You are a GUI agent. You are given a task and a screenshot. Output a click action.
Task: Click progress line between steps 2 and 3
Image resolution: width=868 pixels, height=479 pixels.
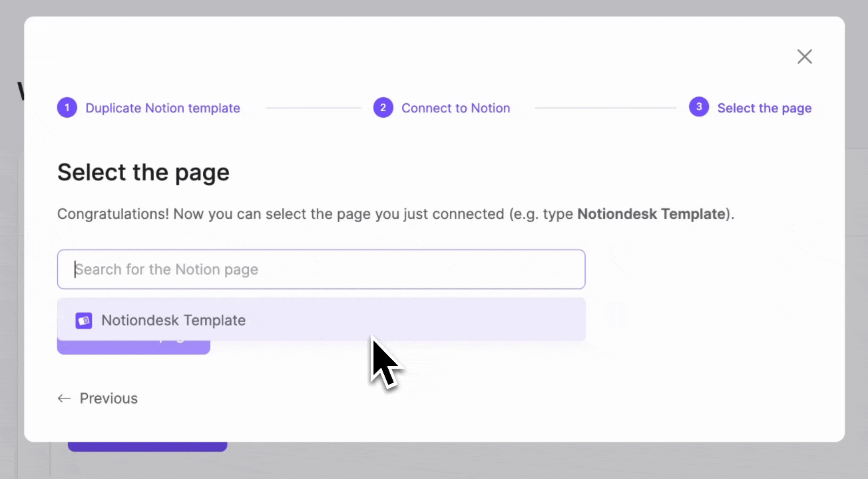click(x=606, y=108)
